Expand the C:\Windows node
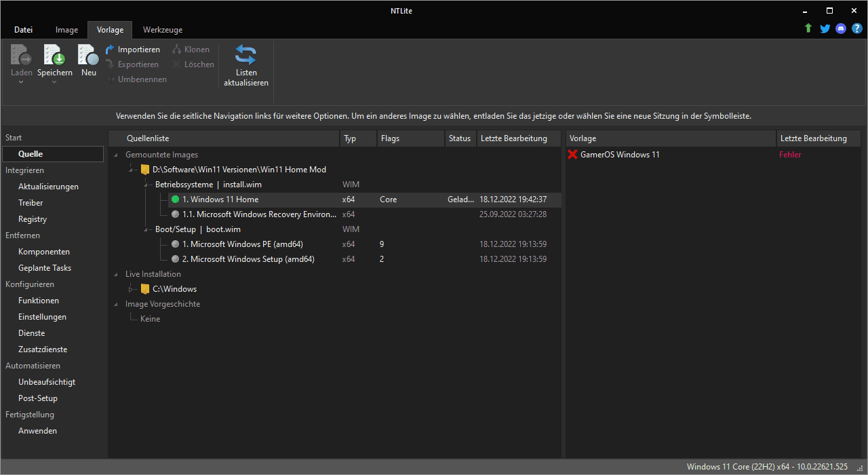The image size is (868, 475). (131, 289)
